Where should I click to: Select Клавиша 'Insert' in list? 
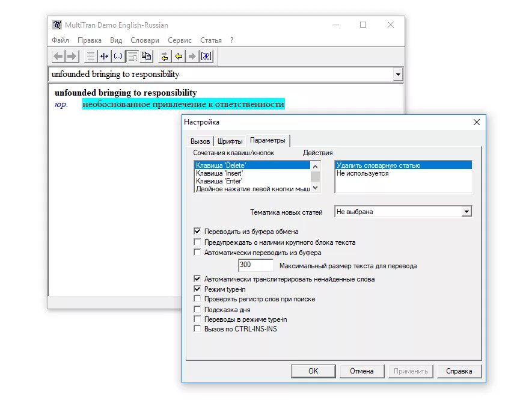252,173
